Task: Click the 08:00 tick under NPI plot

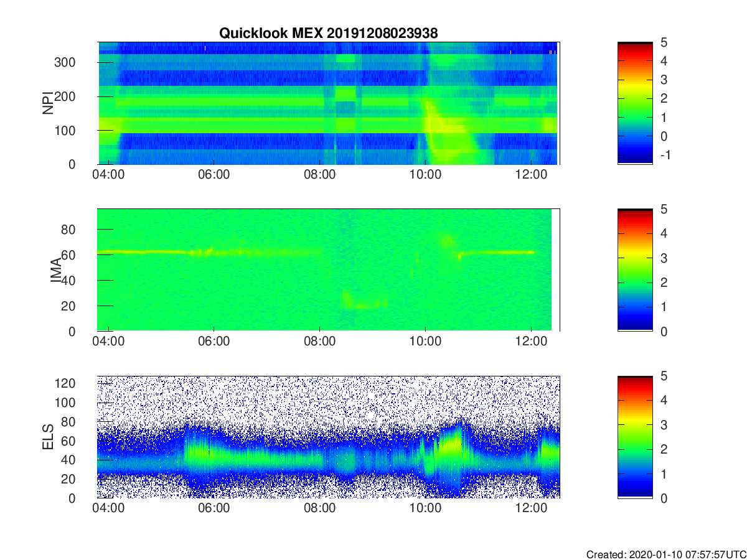Action: click(x=319, y=174)
